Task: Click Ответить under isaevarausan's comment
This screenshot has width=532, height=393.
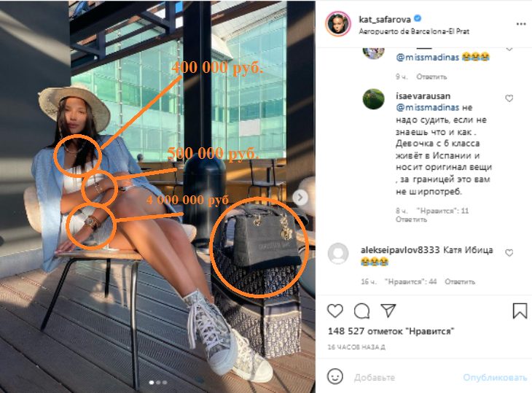Action: click(x=411, y=219)
